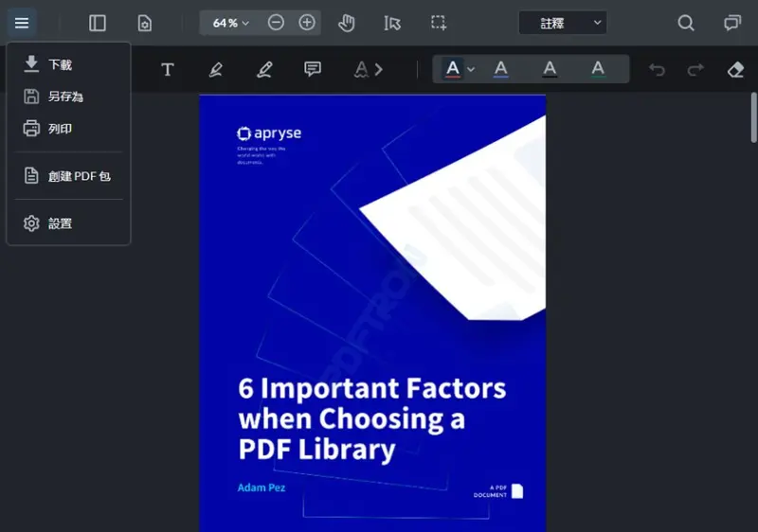Open the view controls page settings icon
The image size is (758, 532).
click(x=145, y=23)
